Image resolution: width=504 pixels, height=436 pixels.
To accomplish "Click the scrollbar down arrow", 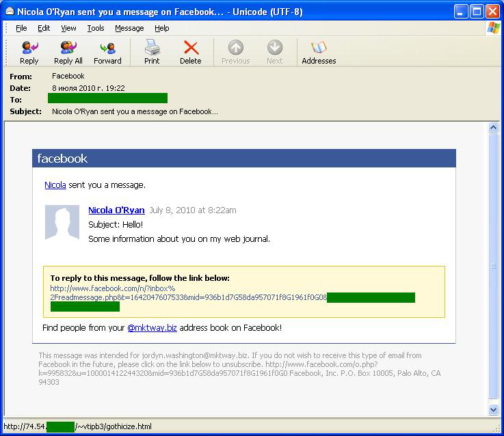I will coord(493,409).
